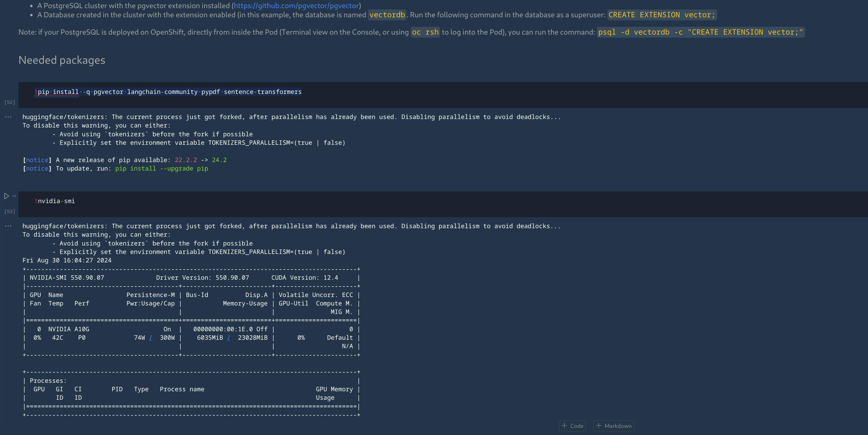The height and width of the screenshot is (435, 868).
Task: Click the Needed packages heading
Action: tap(62, 60)
